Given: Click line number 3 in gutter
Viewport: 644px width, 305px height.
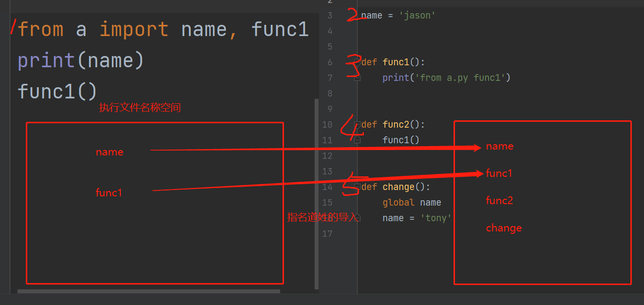Looking at the screenshot, I should (x=330, y=15).
